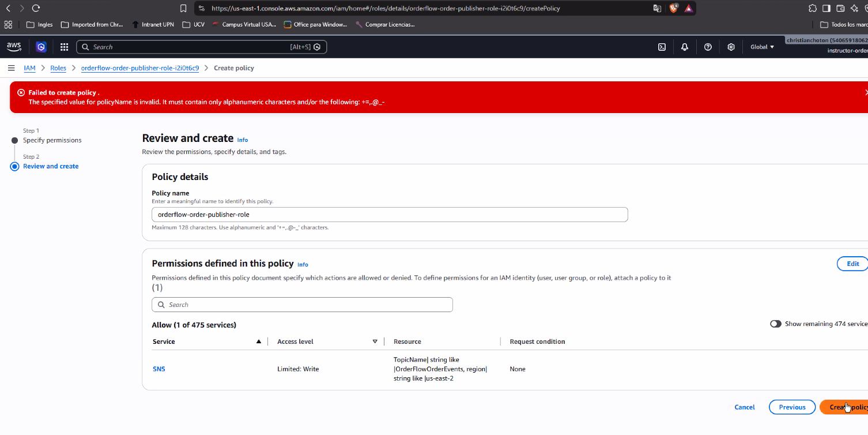Click the Cancel link
868x435 pixels.
click(x=745, y=407)
